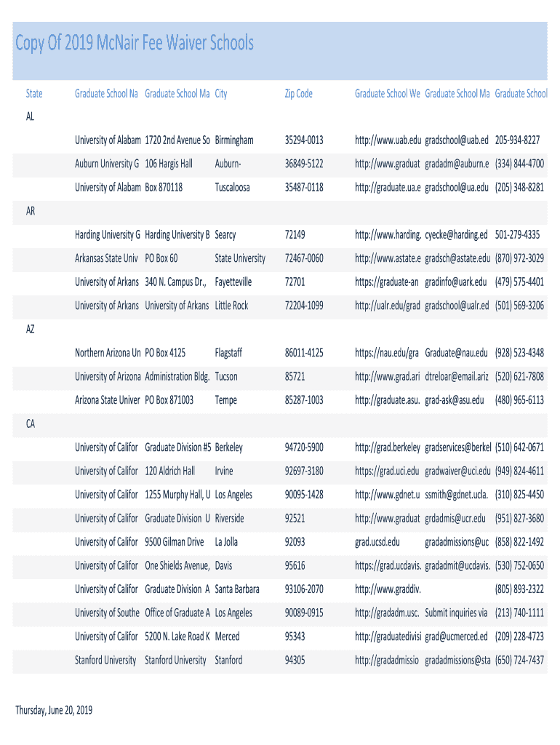The width and height of the screenshot is (560, 745).
Task: Open the grad.ucsd.edu website link
Action: click(377, 542)
